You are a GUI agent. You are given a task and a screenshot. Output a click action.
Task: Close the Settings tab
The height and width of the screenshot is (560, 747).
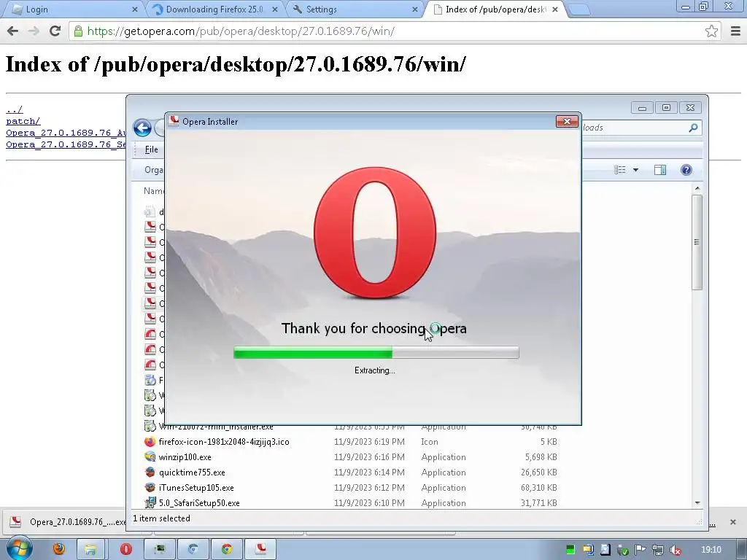[x=415, y=9]
